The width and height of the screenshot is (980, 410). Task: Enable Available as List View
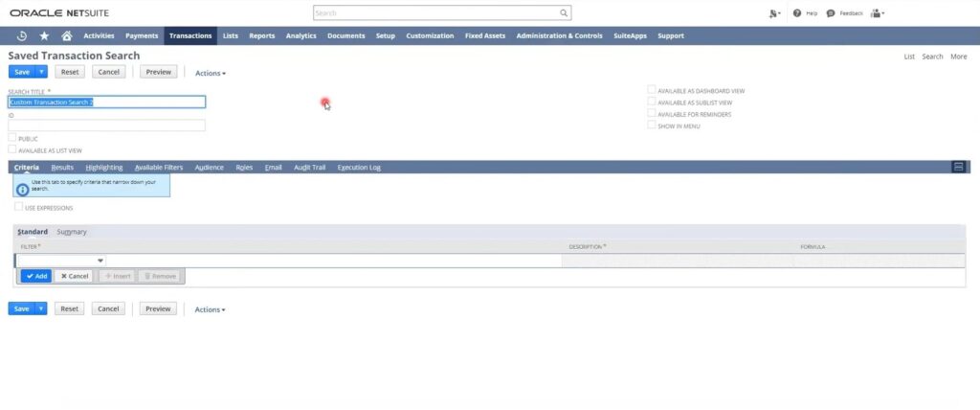click(x=11, y=149)
